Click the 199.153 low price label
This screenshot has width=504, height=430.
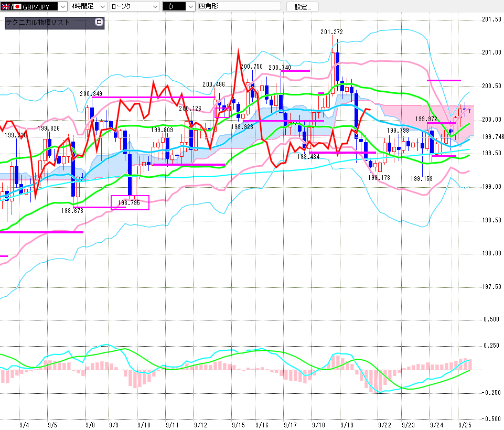(422, 179)
